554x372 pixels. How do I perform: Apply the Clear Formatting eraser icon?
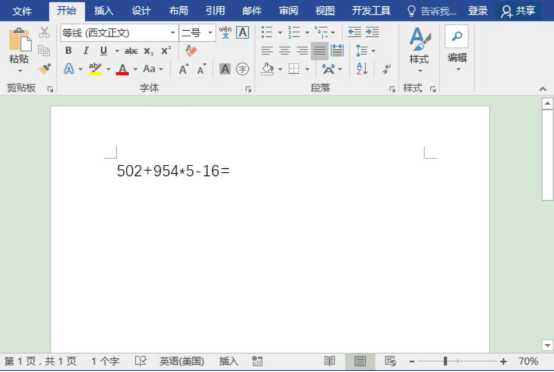tap(191, 51)
